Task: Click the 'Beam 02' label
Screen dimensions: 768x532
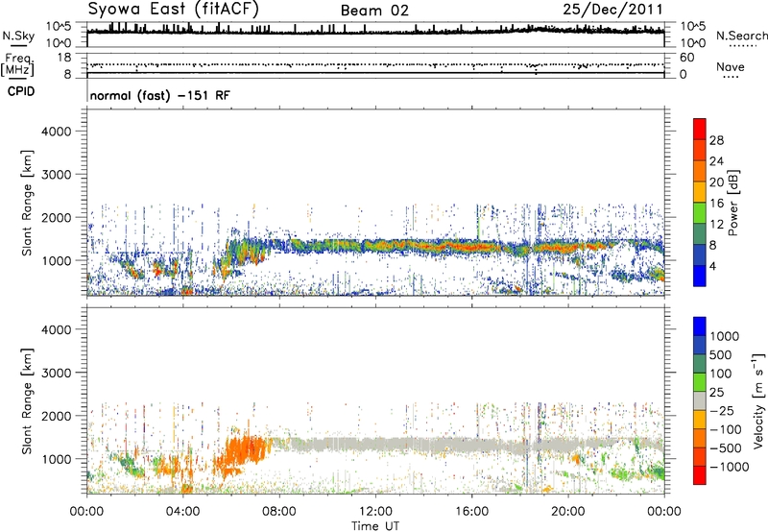Action: pyautogui.click(x=374, y=11)
